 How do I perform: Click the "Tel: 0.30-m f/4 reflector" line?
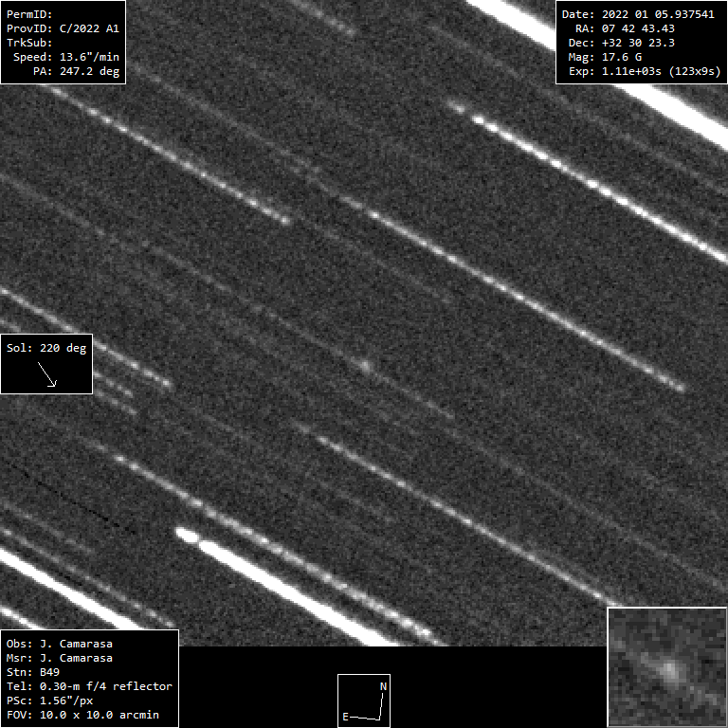point(89,686)
